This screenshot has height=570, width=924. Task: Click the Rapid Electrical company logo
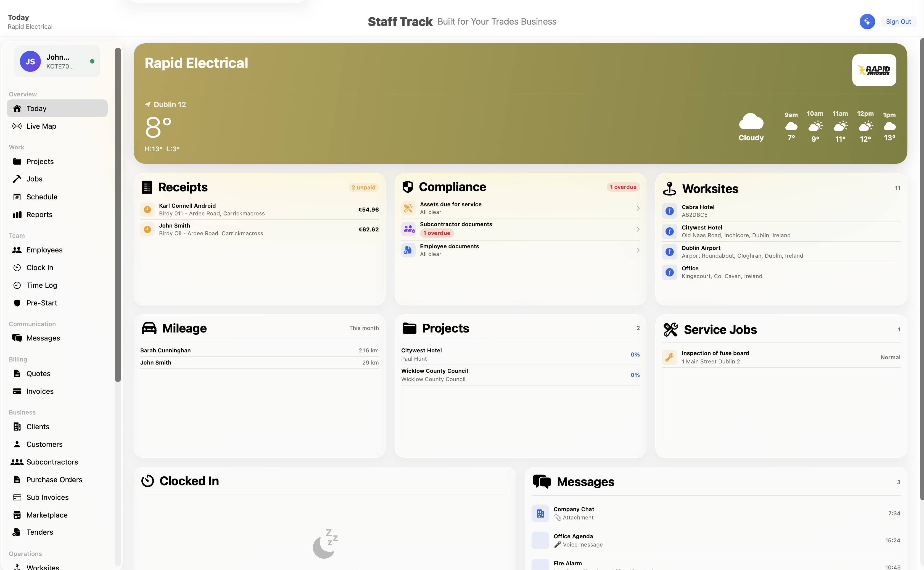tap(874, 70)
